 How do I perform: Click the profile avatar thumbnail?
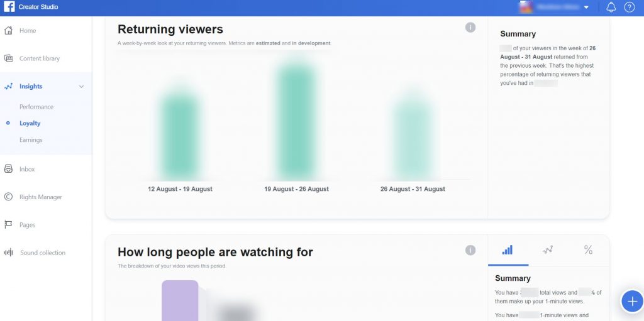[526, 7]
